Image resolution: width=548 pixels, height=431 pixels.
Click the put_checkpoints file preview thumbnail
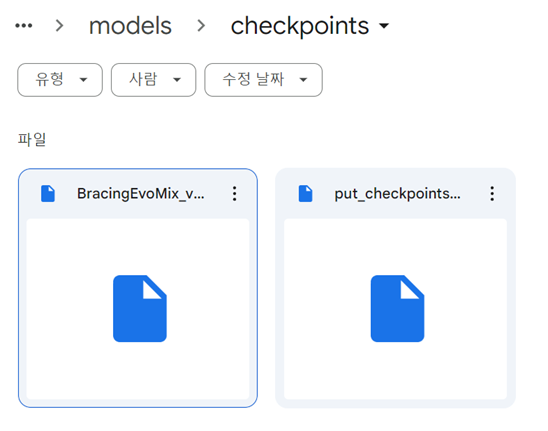pyautogui.click(x=395, y=309)
